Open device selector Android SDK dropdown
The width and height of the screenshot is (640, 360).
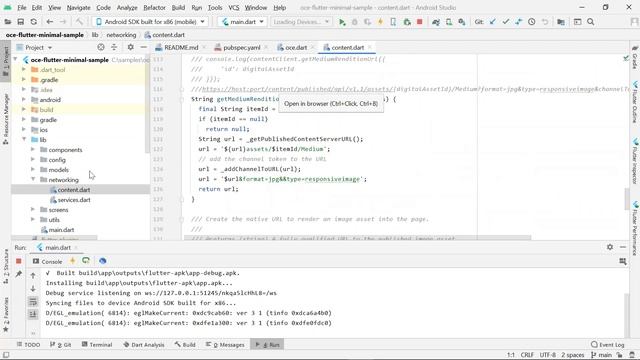coord(151,22)
